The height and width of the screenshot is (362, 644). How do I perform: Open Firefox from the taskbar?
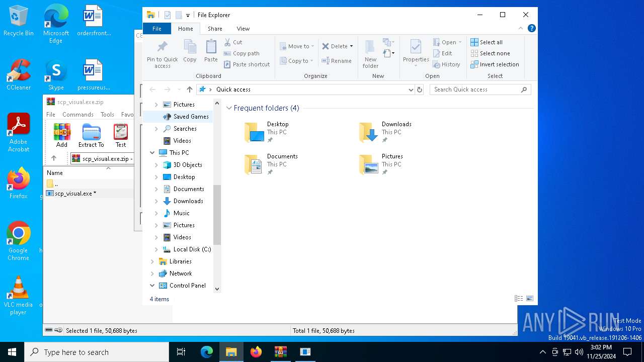tap(256, 352)
